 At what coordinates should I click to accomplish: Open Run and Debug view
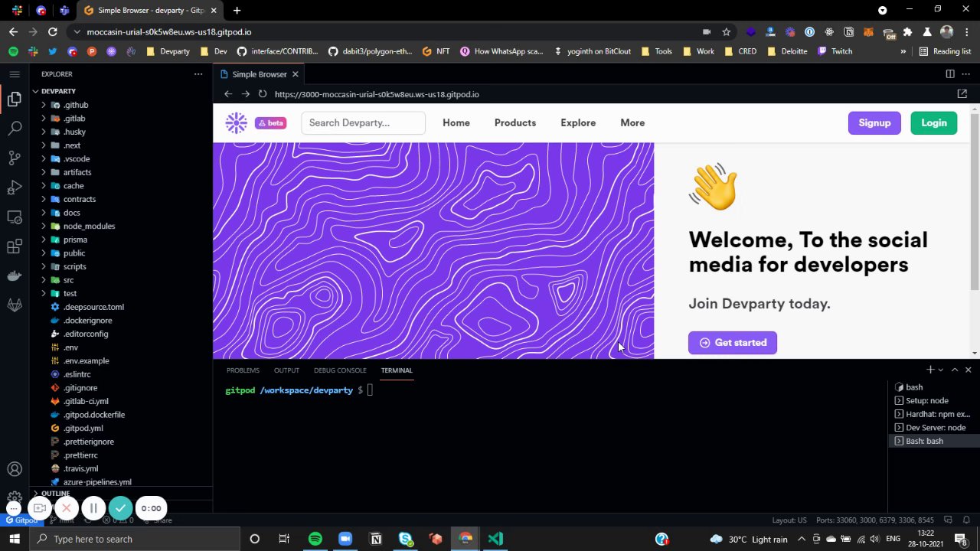[15, 187]
